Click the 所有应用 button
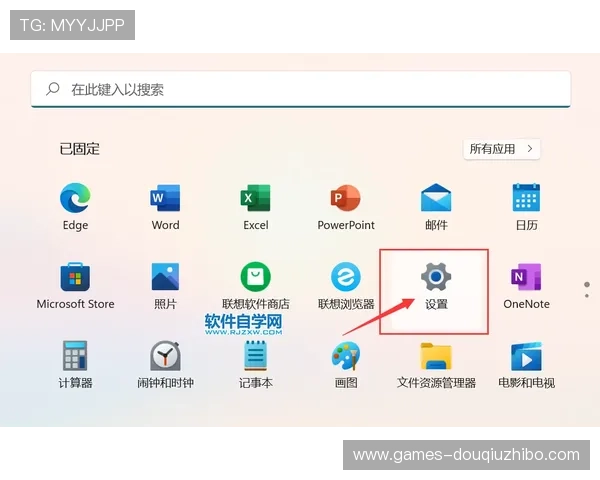Viewport: 600px width, 480px height. pyautogui.click(x=502, y=149)
